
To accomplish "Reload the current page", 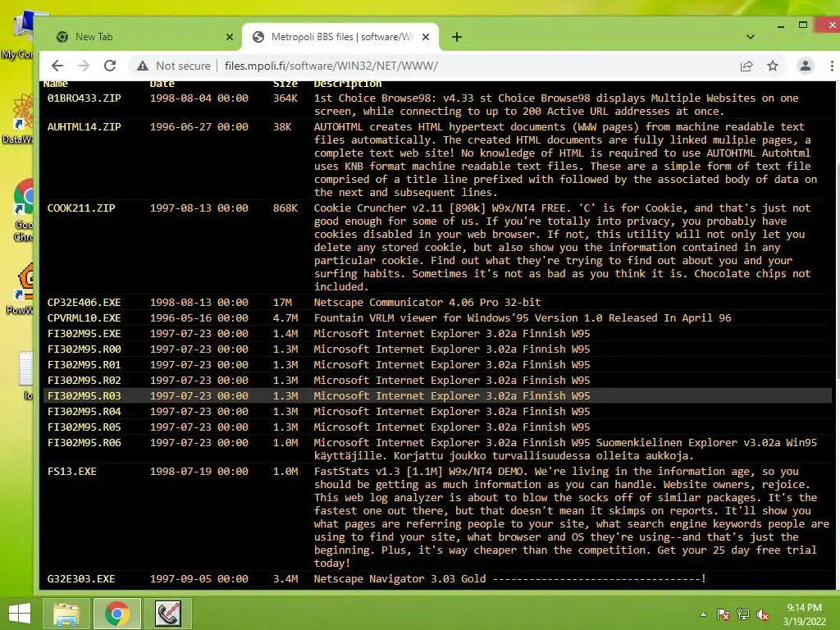I will click(110, 66).
